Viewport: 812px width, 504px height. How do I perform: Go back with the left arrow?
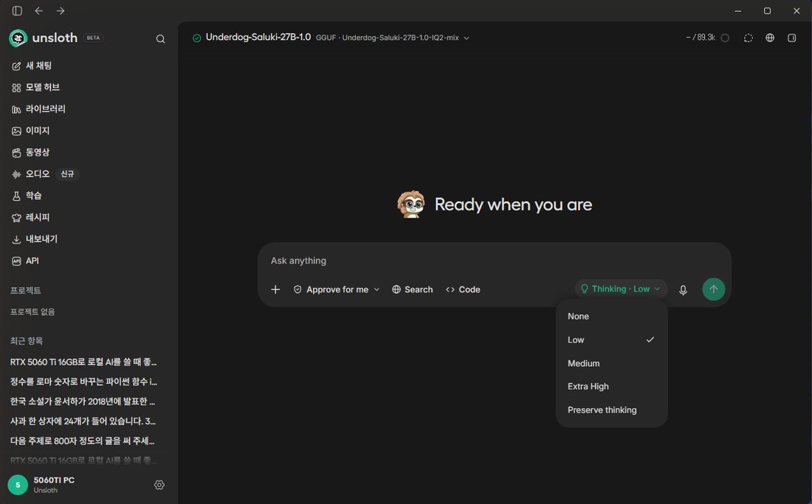(39, 11)
